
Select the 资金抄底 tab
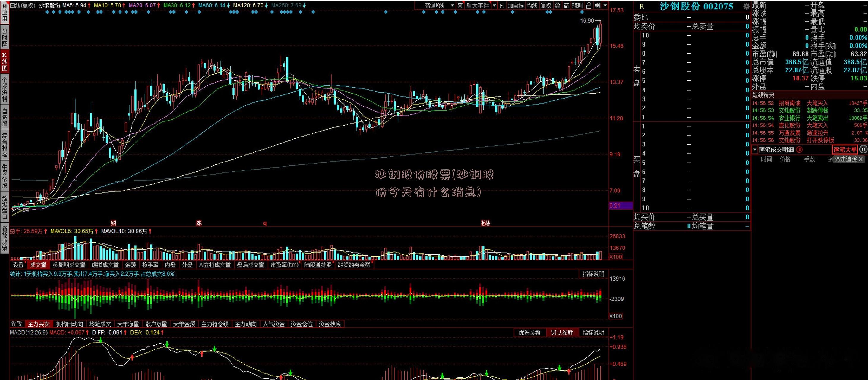pos(329,324)
